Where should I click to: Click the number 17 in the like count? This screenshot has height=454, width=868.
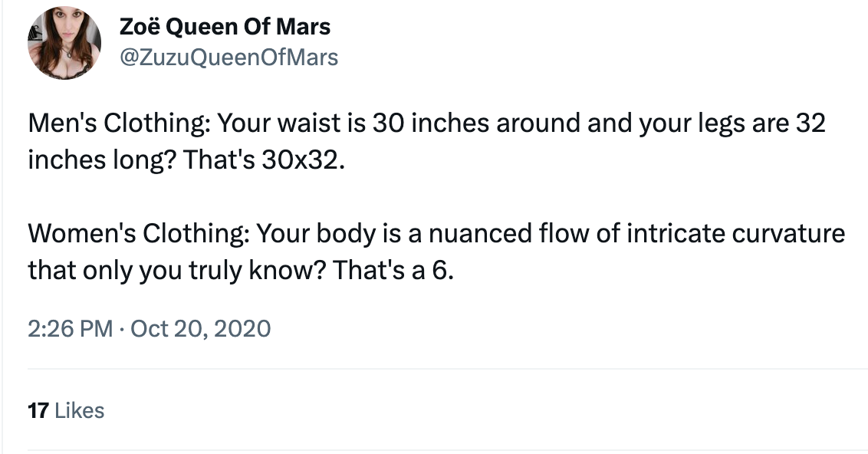tap(38, 410)
